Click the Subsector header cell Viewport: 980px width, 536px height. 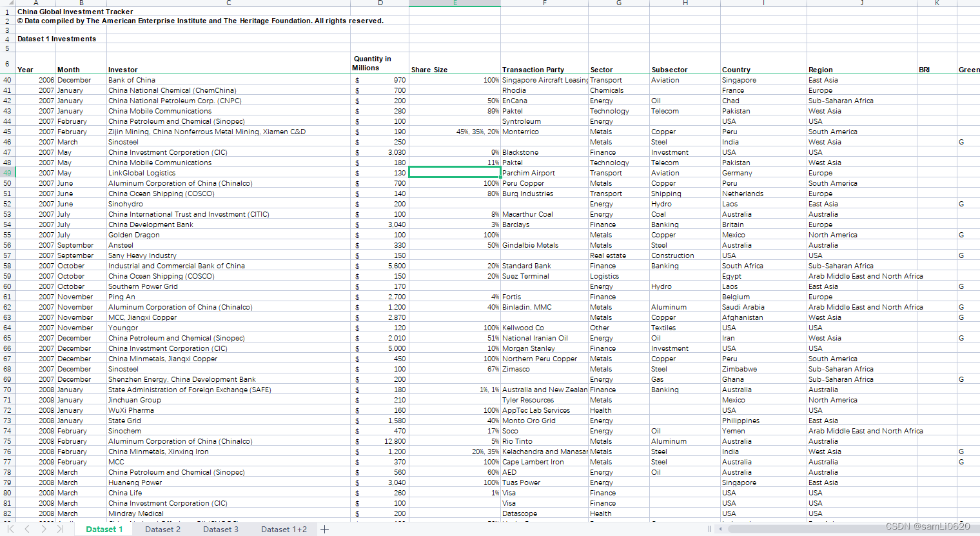coord(685,63)
